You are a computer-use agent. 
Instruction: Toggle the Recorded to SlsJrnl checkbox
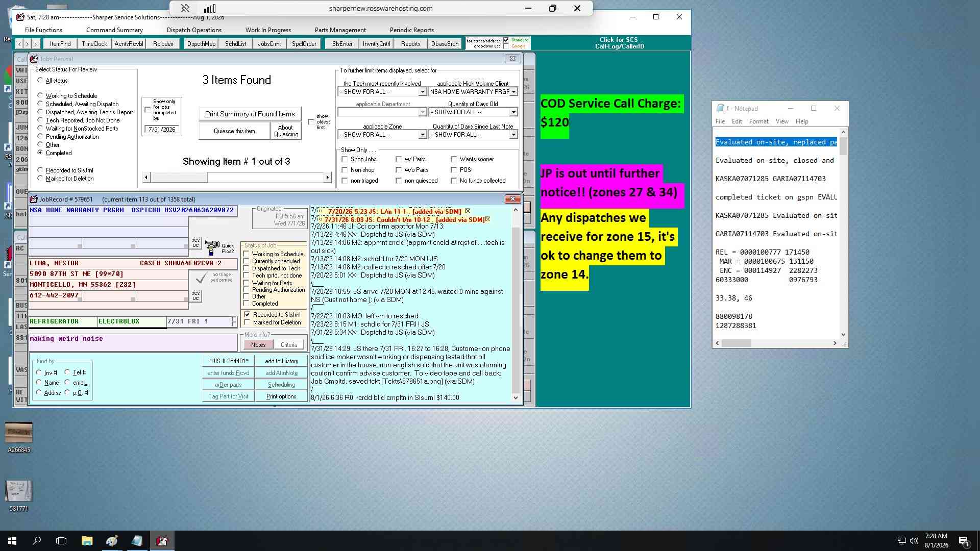(248, 314)
